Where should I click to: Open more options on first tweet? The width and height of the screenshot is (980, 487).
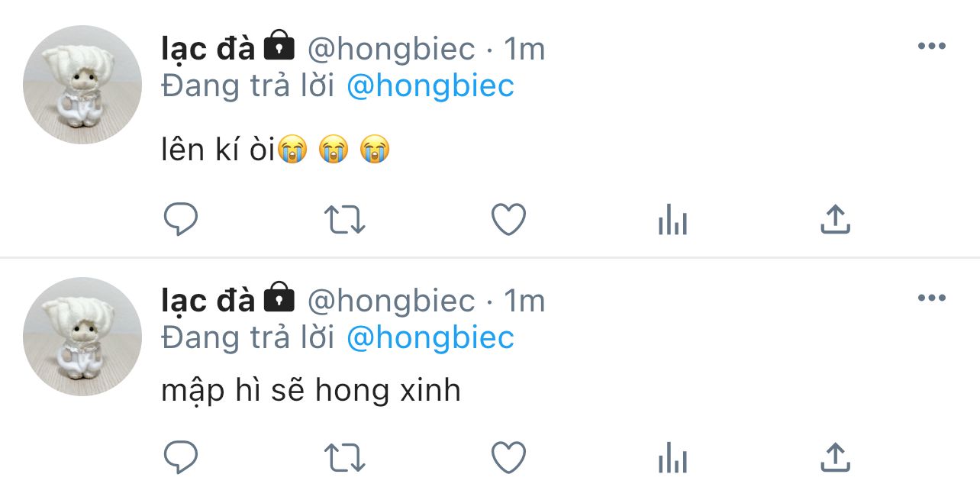[931, 47]
